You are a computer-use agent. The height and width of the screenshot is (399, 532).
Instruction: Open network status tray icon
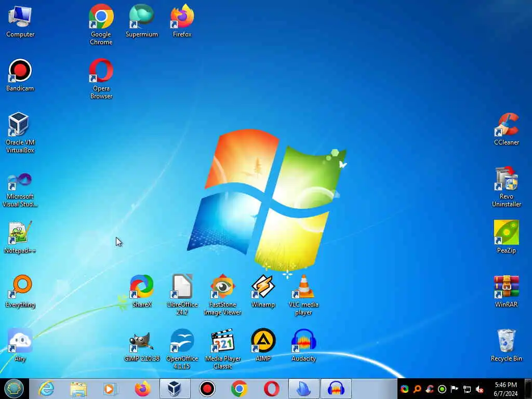coord(467,389)
